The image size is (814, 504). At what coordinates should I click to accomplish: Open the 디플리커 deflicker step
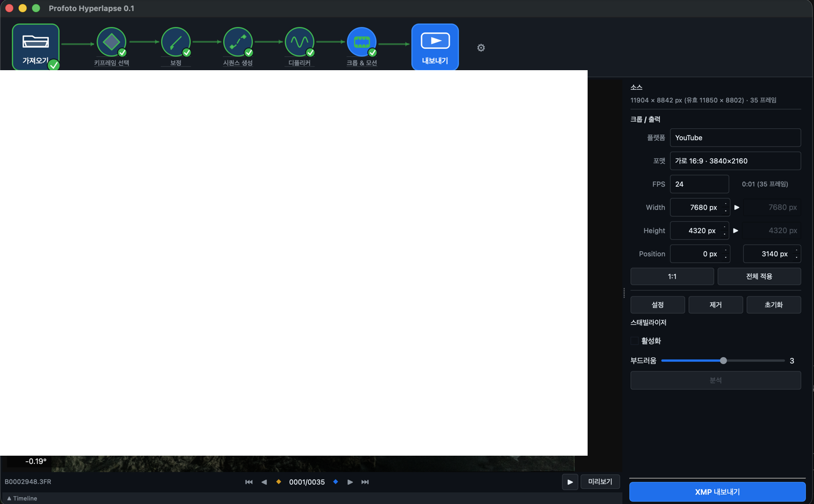(x=300, y=46)
